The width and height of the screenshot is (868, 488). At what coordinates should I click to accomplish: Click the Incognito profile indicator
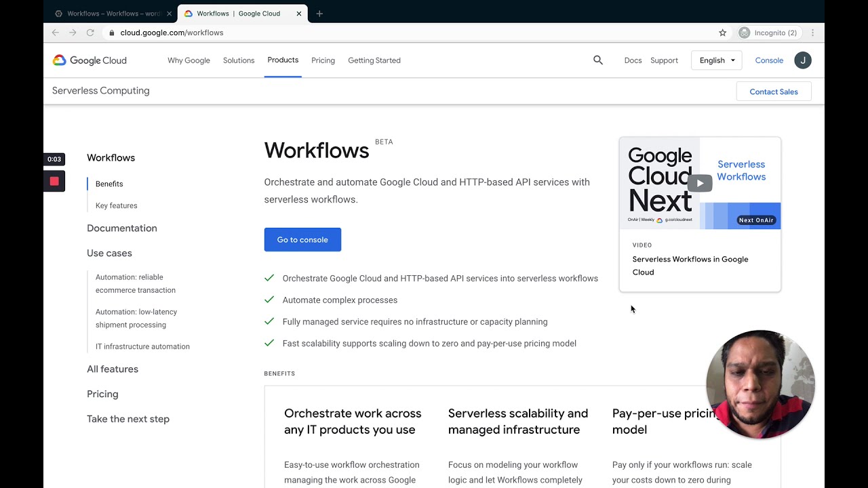tap(768, 33)
